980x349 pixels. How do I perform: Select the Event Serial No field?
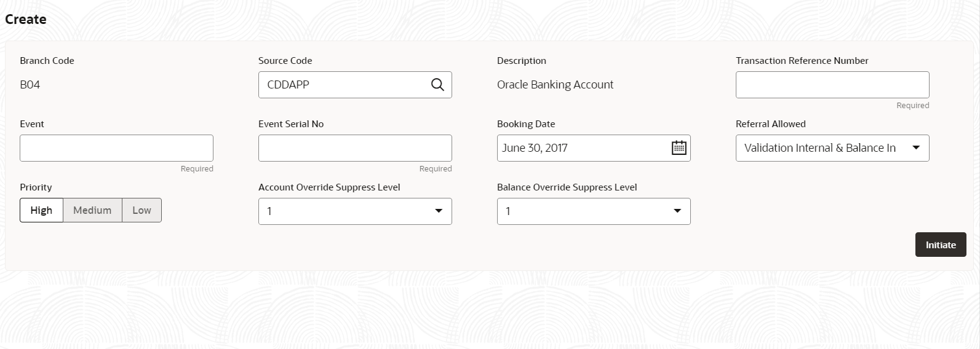click(355, 148)
